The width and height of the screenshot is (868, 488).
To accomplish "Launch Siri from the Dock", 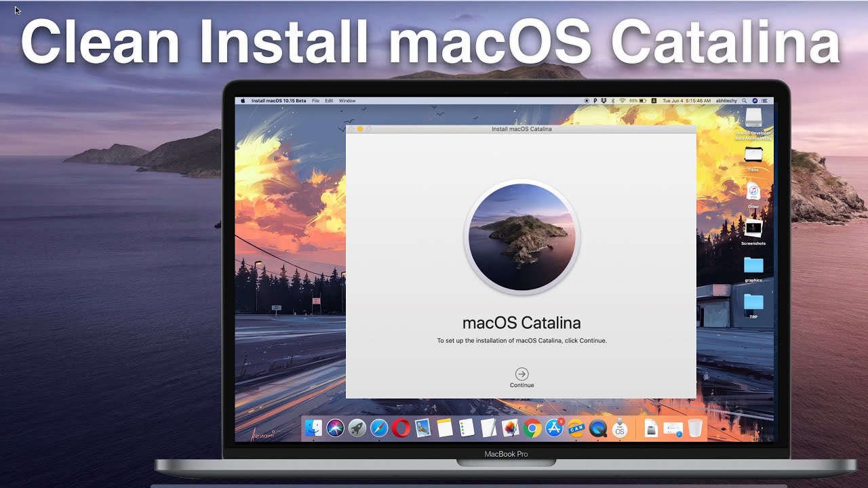I will click(x=335, y=428).
